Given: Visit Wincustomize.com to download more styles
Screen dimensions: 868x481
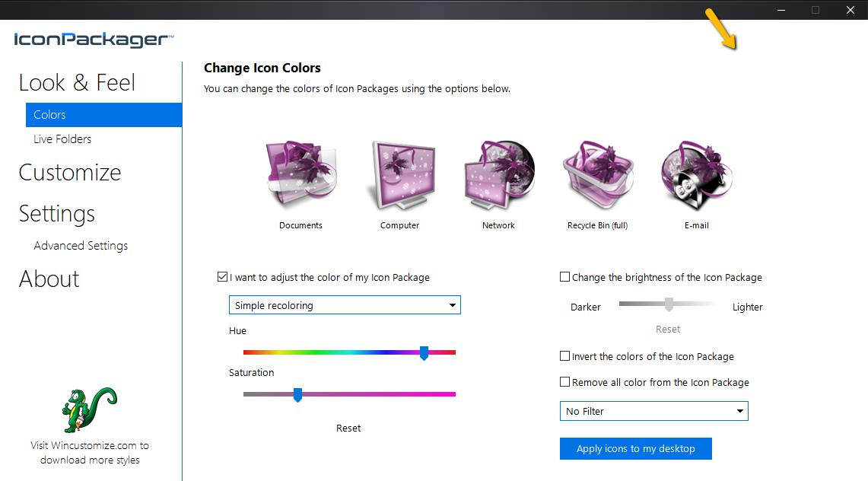Looking at the screenshot, I should [x=90, y=452].
